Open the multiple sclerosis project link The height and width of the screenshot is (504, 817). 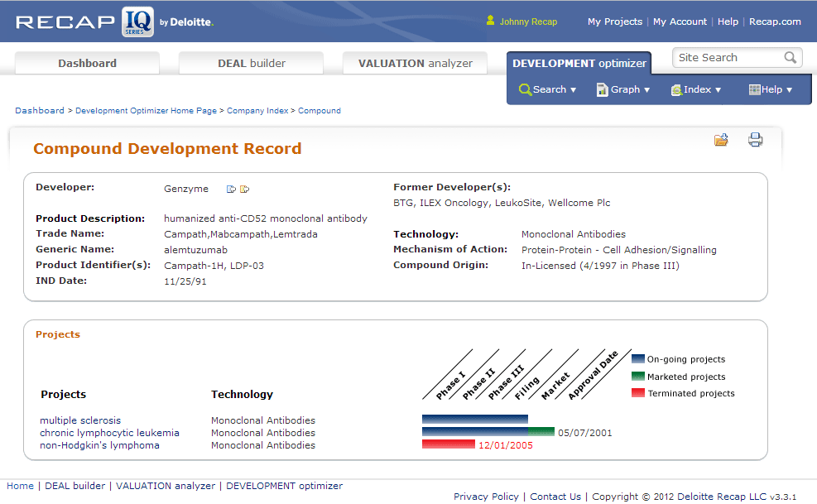pos(80,420)
